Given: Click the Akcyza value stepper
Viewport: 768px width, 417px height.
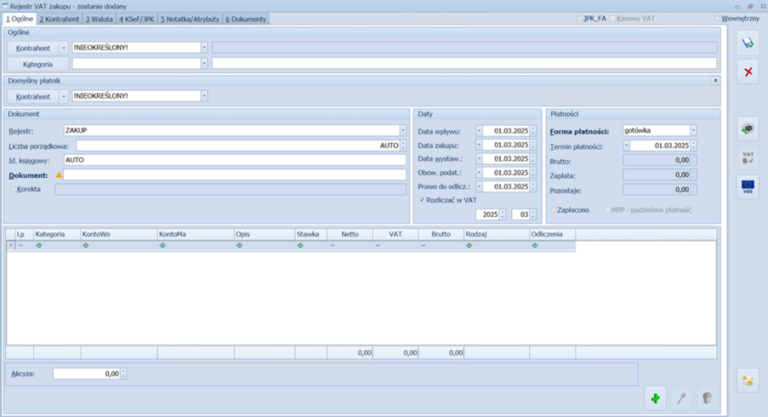Looking at the screenshot, I should (x=124, y=374).
